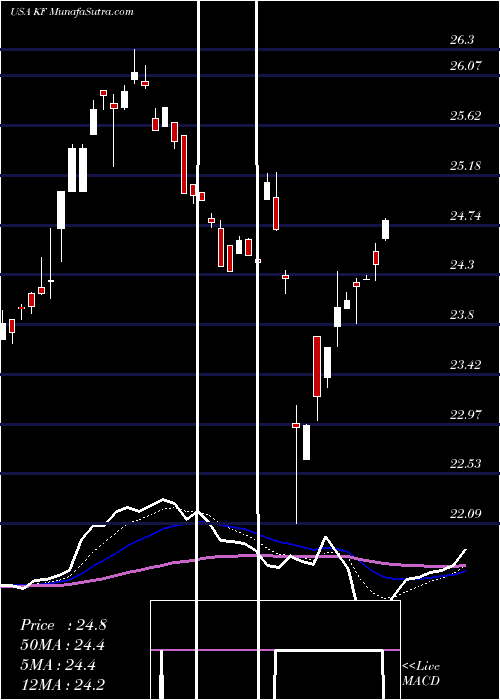500x700 pixels.
Task: Click the 24.3 price axis label
Action: 462,265
